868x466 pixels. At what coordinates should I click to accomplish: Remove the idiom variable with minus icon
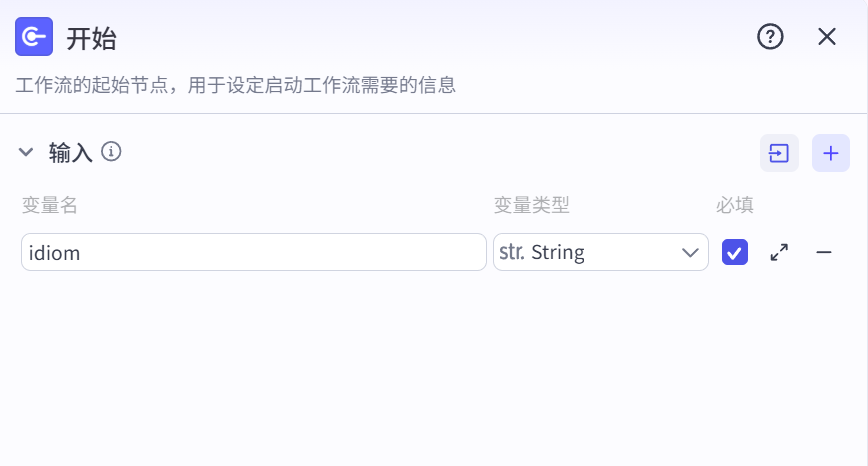pos(824,252)
